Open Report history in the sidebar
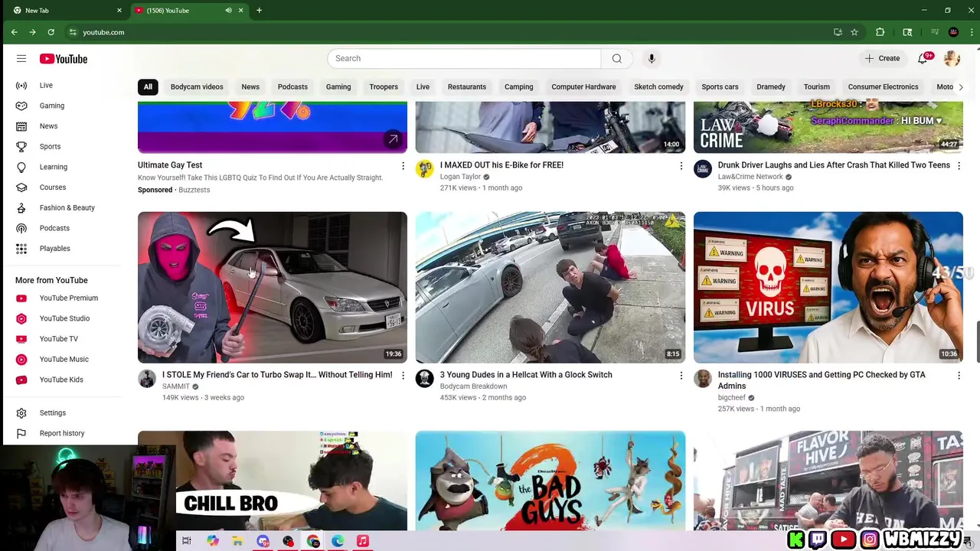This screenshot has height=551, width=980. (x=64, y=433)
